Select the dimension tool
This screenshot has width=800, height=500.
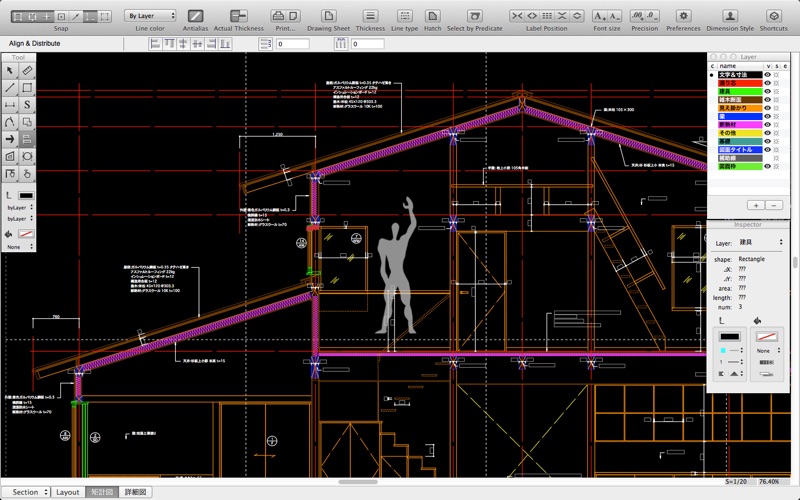coord(10,105)
